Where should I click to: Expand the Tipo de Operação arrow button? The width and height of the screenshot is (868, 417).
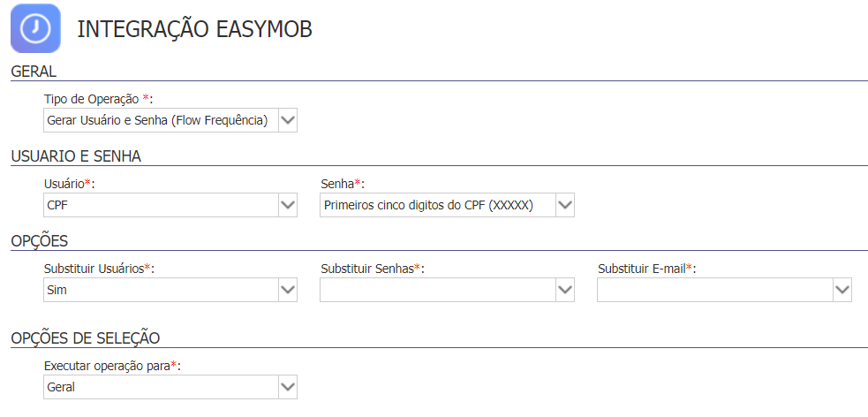point(287,120)
